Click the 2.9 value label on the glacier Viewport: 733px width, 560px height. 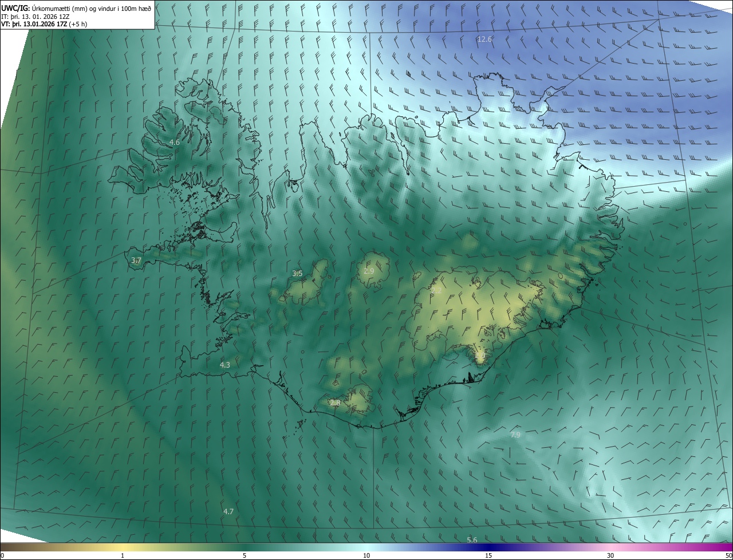pos(369,271)
